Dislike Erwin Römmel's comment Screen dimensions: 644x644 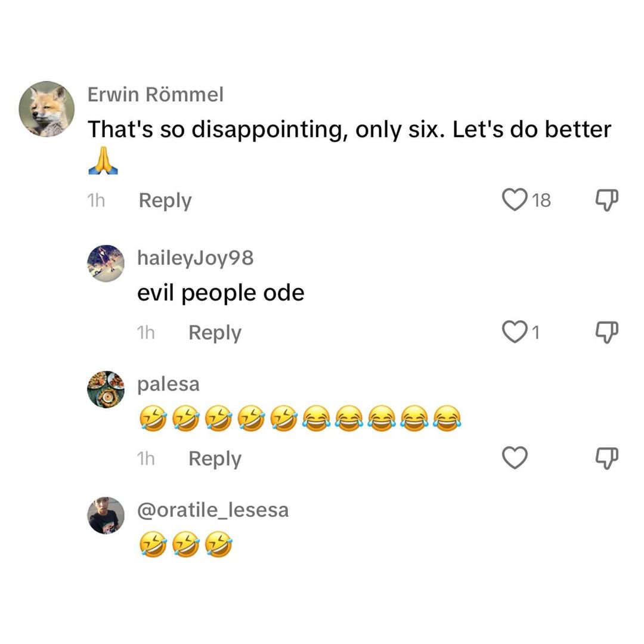click(606, 200)
